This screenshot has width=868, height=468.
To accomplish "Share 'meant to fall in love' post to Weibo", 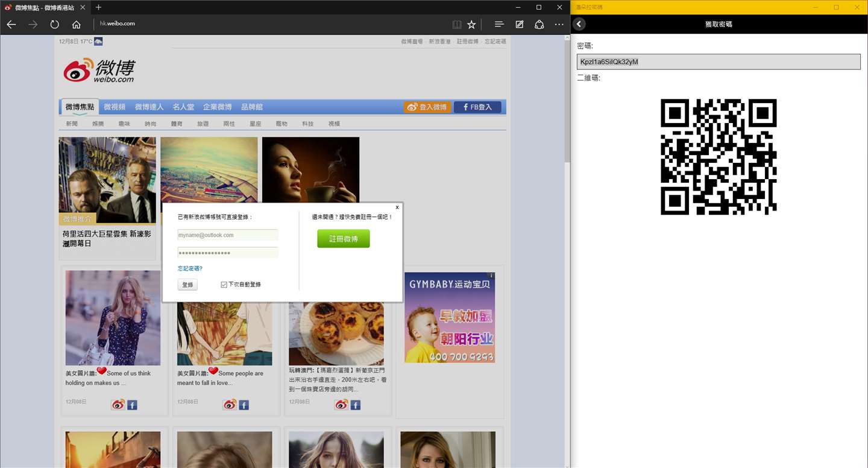I will point(230,405).
